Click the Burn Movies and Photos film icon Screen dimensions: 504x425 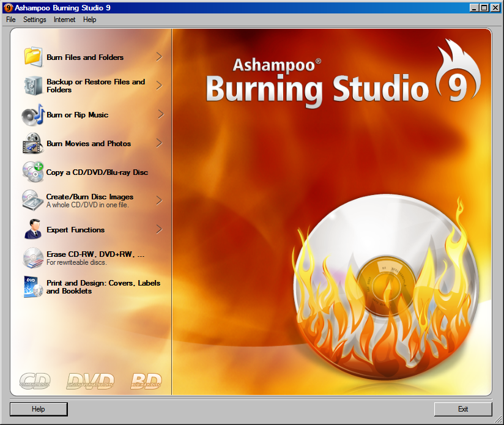point(33,143)
